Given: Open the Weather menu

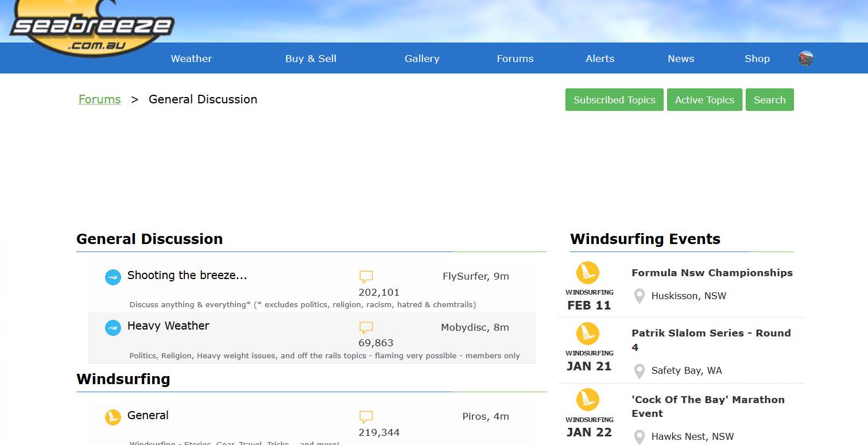Looking at the screenshot, I should tap(191, 59).
